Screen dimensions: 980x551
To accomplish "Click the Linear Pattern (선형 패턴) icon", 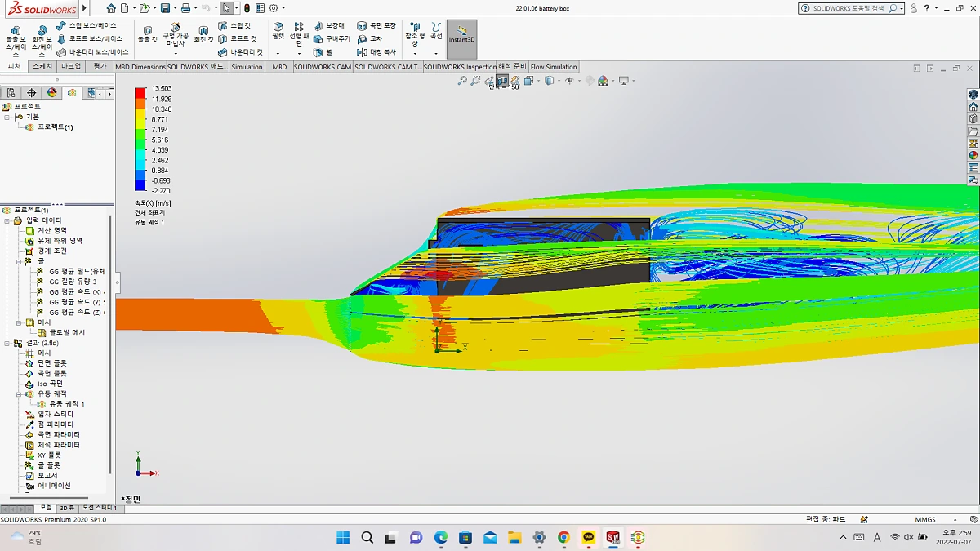I will point(299,26).
